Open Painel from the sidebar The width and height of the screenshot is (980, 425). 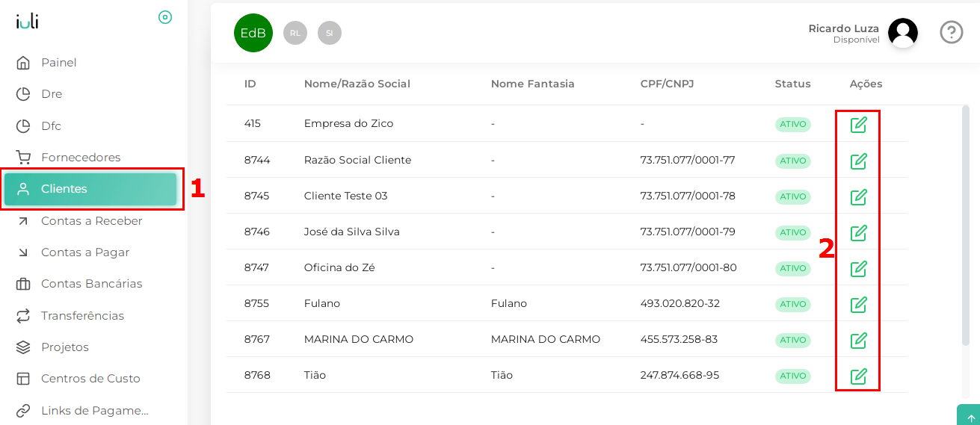click(58, 63)
